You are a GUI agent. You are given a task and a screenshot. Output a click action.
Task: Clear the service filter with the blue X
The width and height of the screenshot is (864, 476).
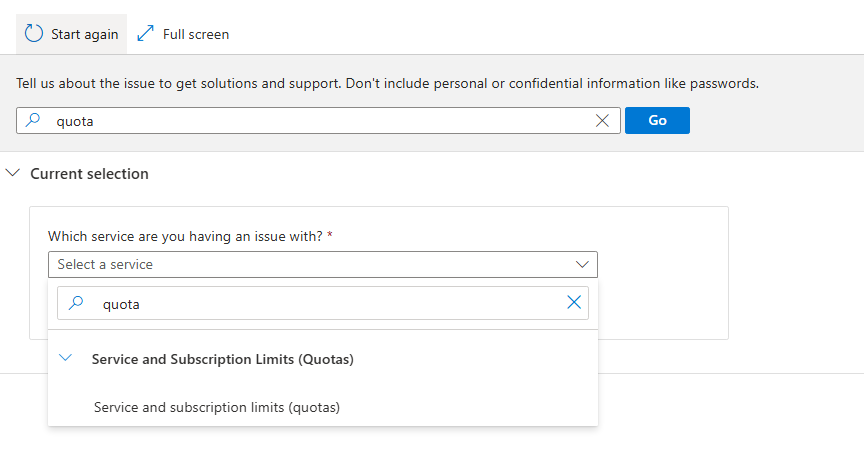click(574, 302)
